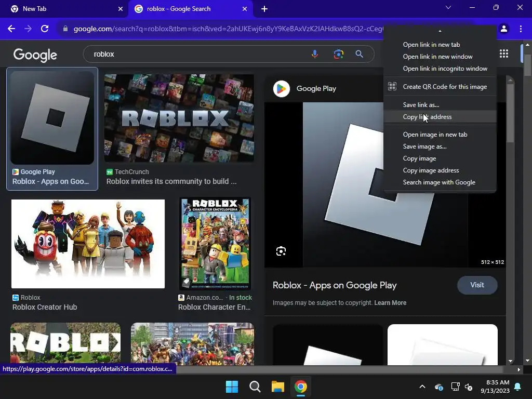Click the magnifier search button
This screenshot has width=532, height=399.
(x=360, y=54)
